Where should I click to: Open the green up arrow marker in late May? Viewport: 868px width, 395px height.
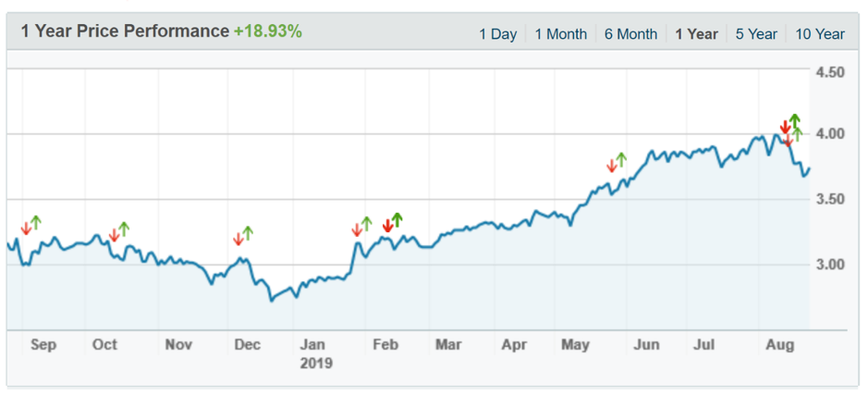tap(621, 159)
